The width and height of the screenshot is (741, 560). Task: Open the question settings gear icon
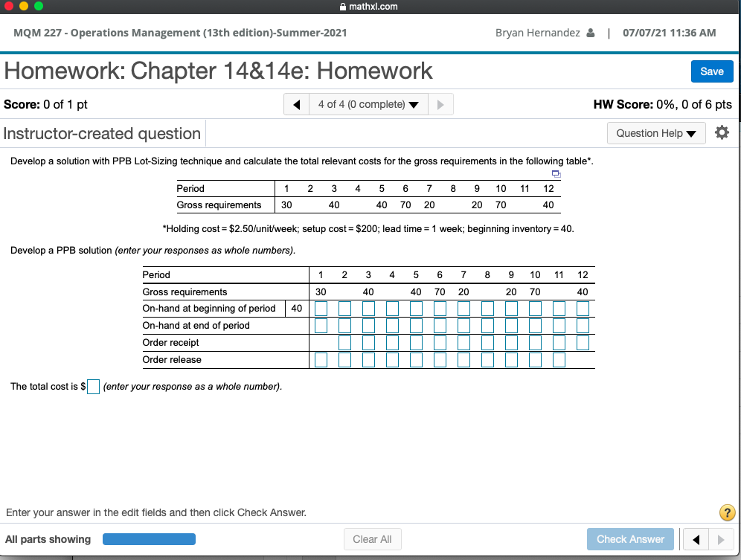[721, 132]
